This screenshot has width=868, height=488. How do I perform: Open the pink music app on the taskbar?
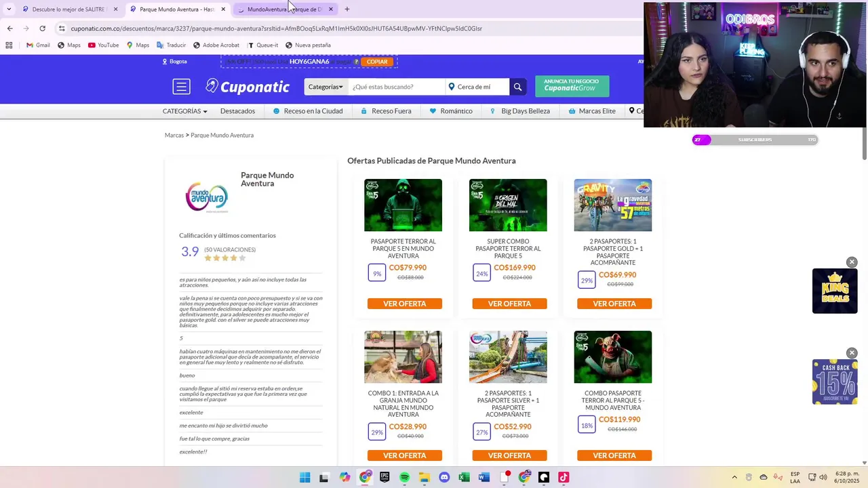pyautogui.click(x=564, y=477)
